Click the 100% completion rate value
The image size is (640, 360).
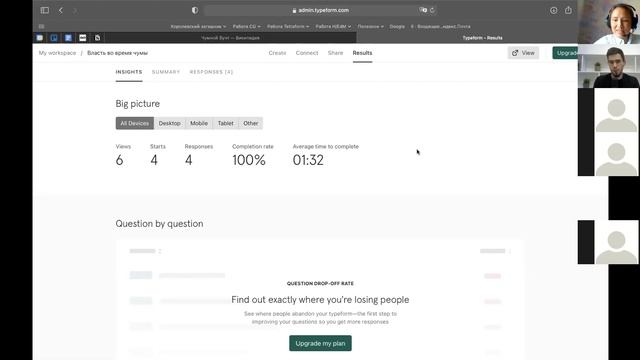(249, 160)
